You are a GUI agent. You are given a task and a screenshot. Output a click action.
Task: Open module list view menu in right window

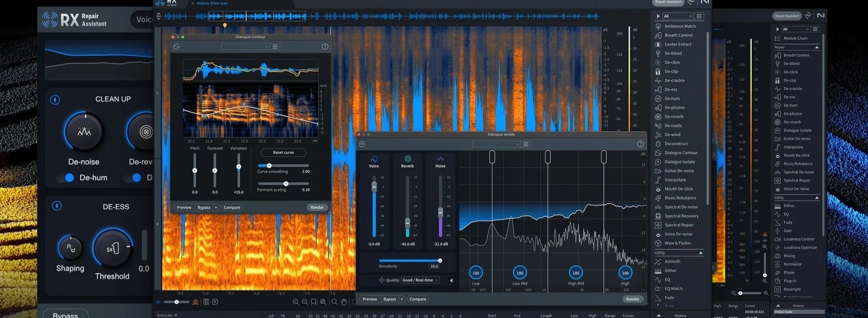(815, 29)
